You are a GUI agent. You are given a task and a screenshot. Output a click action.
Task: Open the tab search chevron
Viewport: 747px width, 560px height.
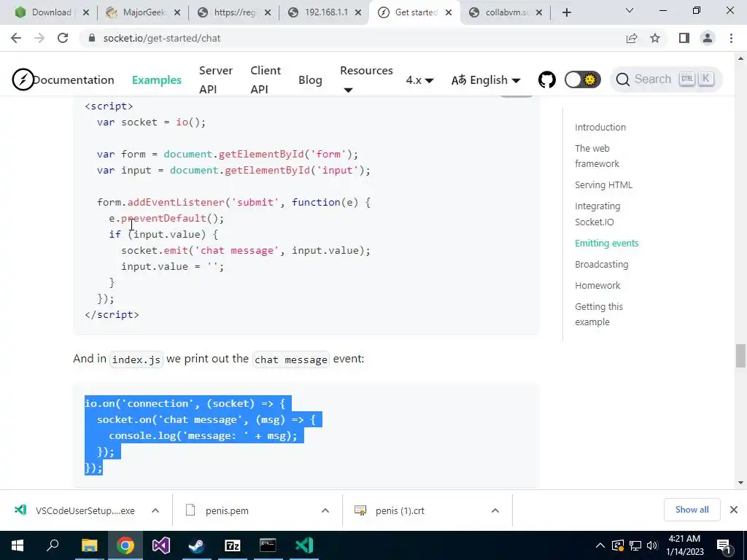pyautogui.click(x=630, y=10)
